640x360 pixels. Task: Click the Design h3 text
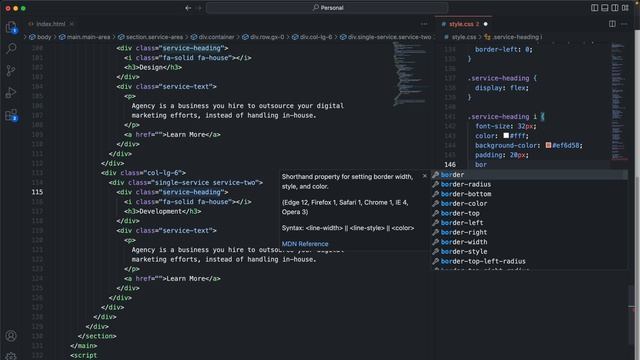tap(151, 67)
